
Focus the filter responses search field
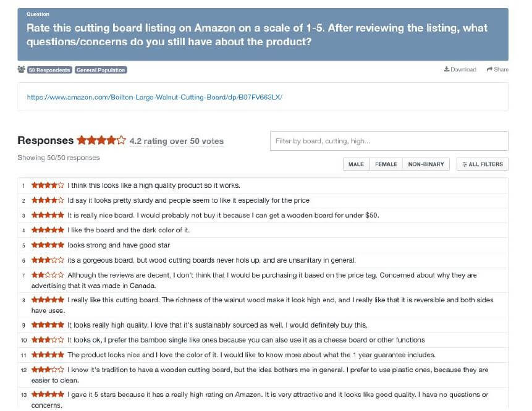click(x=389, y=141)
